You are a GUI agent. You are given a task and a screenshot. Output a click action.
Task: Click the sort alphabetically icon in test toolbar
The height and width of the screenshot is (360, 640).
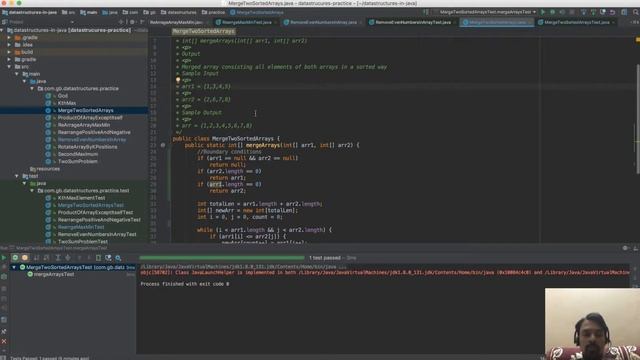(36, 258)
